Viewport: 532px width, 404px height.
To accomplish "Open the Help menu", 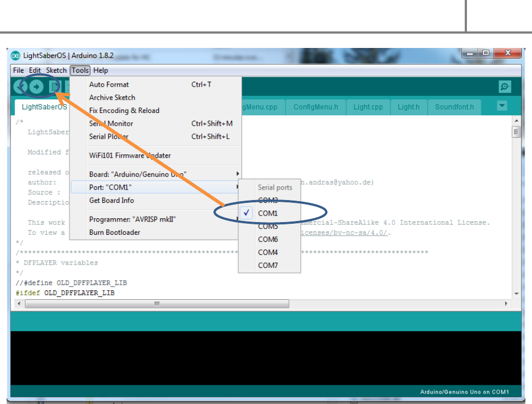I will point(100,70).
